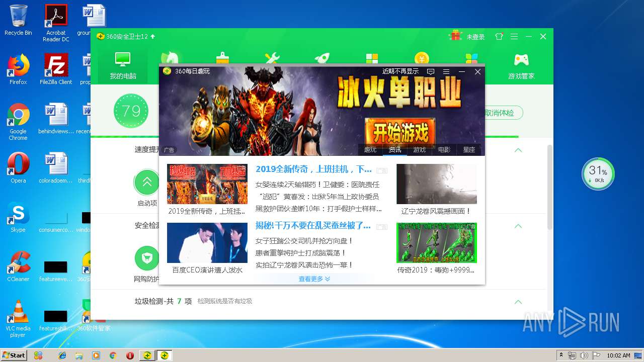The height and width of the screenshot is (362, 644).
Task: Open the 辽宁龙卷风震撼画面 thumbnail
Action: point(437,184)
